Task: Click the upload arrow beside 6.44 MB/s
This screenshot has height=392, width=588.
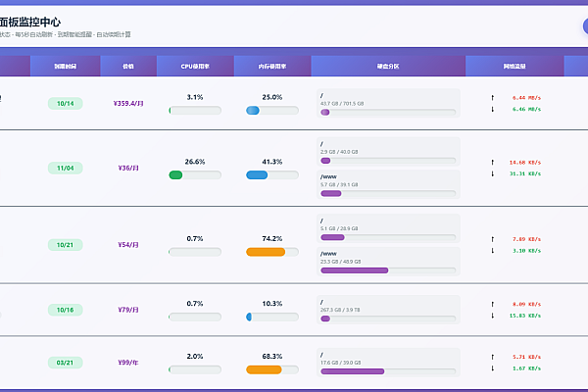Action: tap(492, 97)
